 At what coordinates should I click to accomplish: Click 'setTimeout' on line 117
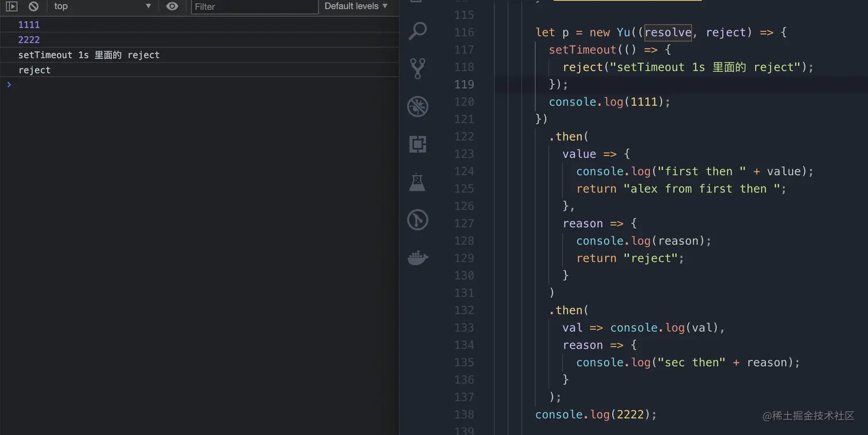coord(583,50)
